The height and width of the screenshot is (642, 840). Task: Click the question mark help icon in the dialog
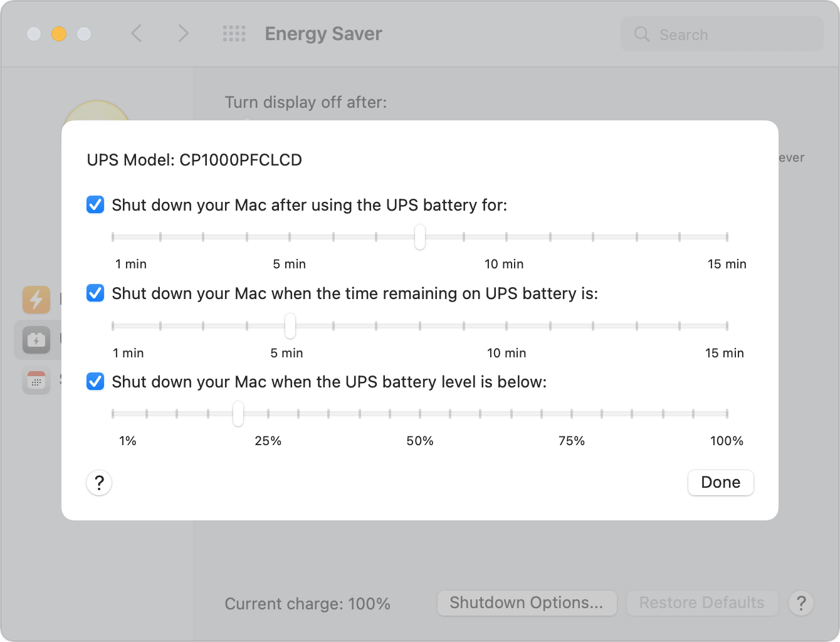click(x=98, y=483)
